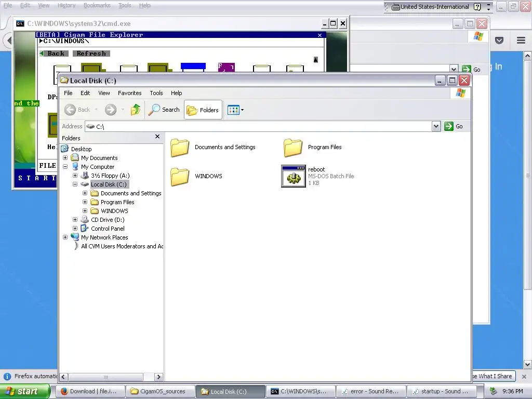The height and width of the screenshot is (399, 532).
Task: Click Refresh in Cigam File Explorer
Action: point(91,54)
